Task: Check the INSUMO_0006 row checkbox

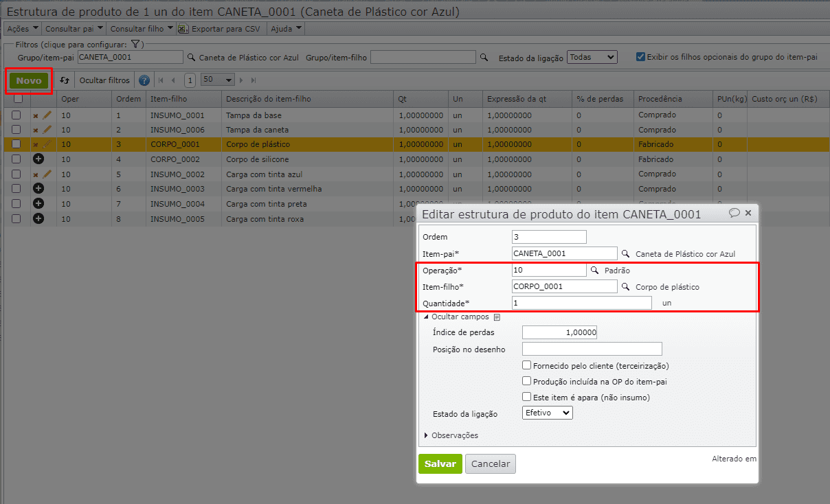Action: (16, 130)
